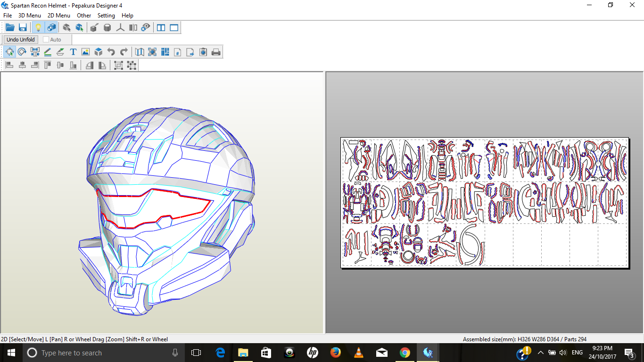The image size is (644, 362).
Task: Align parts to horizontal center
Action: [x=22, y=65]
